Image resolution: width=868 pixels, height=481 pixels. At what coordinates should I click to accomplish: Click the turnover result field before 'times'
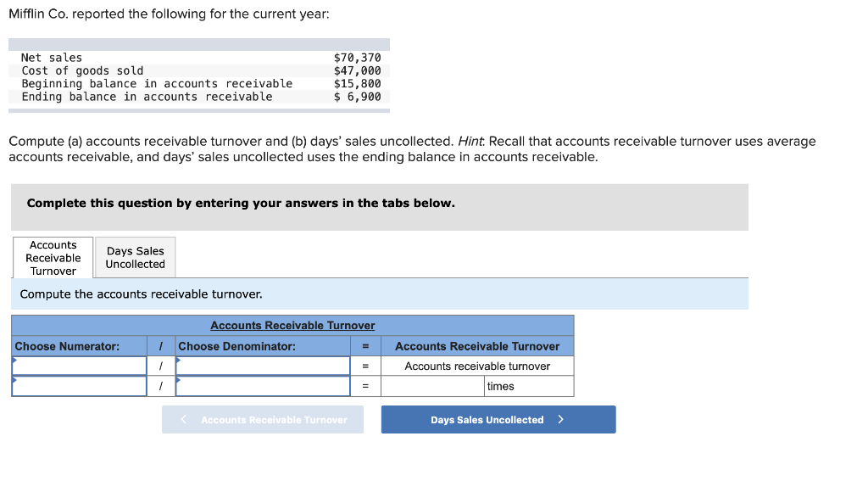click(x=433, y=386)
